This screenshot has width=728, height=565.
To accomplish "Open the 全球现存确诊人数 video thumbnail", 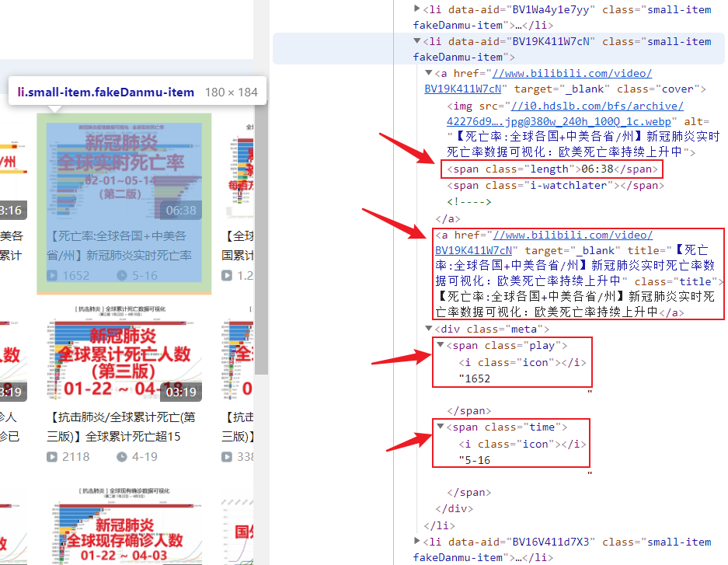I will pos(124,525).
